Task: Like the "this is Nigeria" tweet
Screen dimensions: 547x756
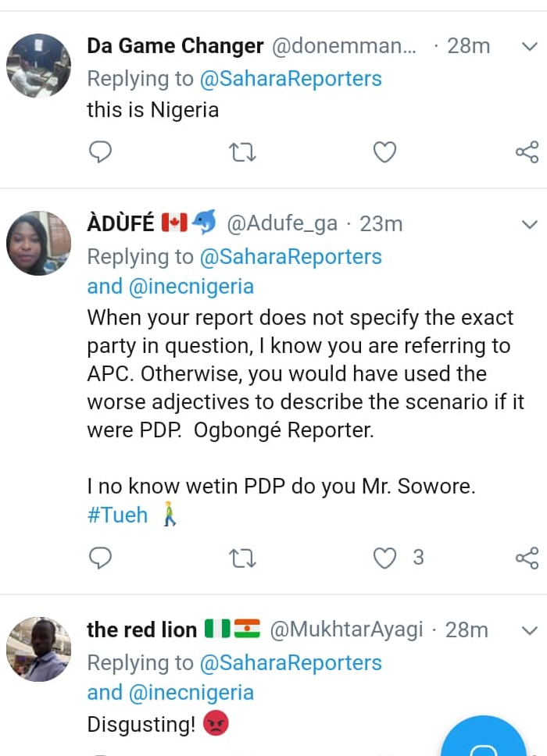Action: [384, 152]
